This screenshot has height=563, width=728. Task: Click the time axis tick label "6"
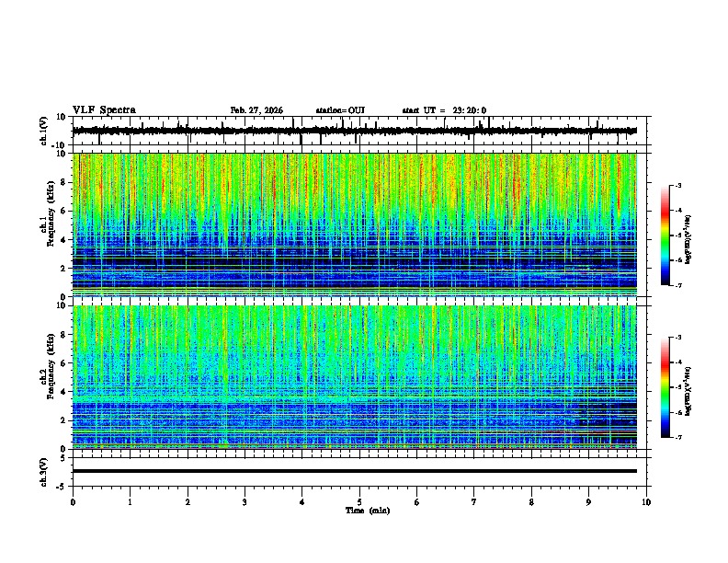[x=417, y=502]
